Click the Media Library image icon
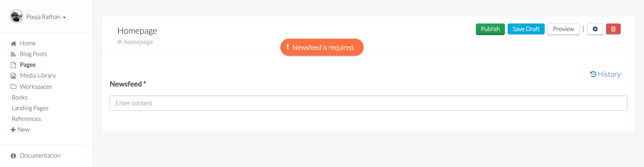644x167 pixels. point(13,76)
